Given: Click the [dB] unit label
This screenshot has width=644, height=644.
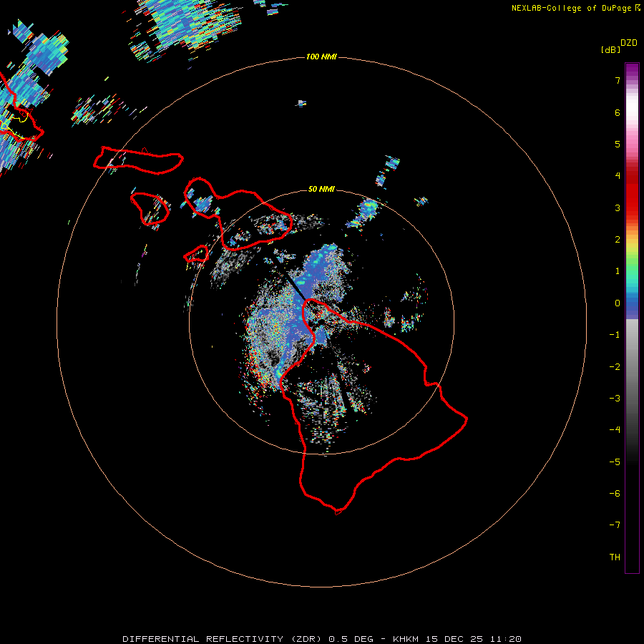Looking at the screenshot, I should tap(611, 49).
